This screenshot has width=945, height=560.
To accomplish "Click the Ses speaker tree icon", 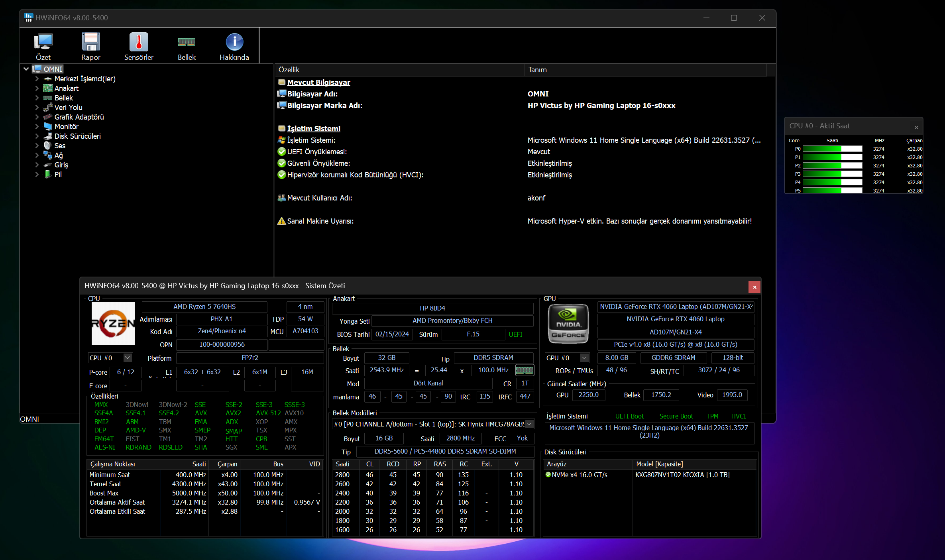I will tap(48, 145).
